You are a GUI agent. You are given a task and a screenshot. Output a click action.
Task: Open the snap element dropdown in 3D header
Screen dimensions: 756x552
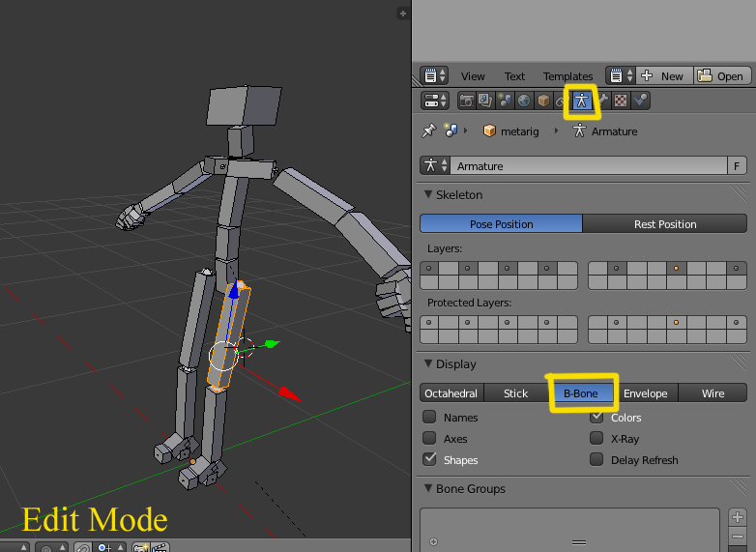pyautogui.click(x=111, y=548)
